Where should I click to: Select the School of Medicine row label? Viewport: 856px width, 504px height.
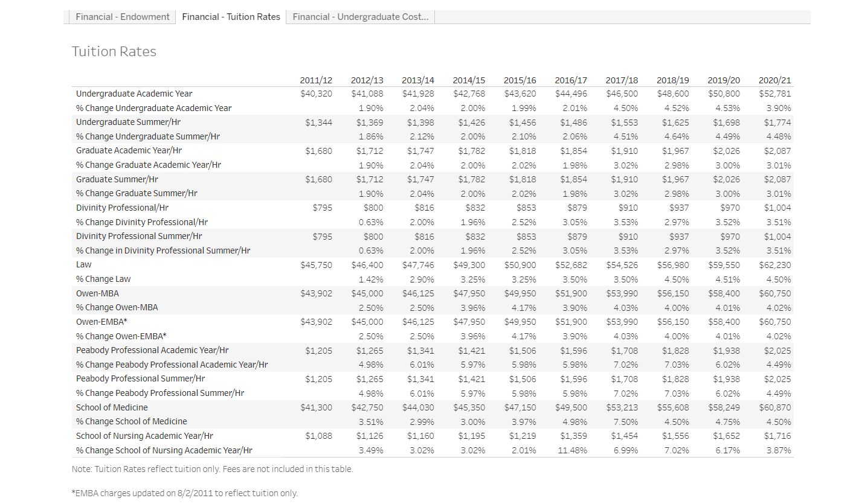tap(112, 407)
